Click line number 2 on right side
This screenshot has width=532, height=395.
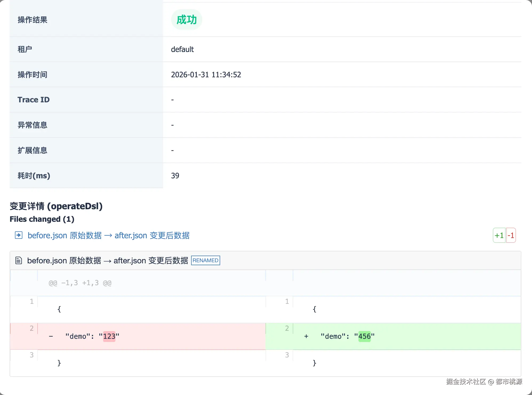287,328
